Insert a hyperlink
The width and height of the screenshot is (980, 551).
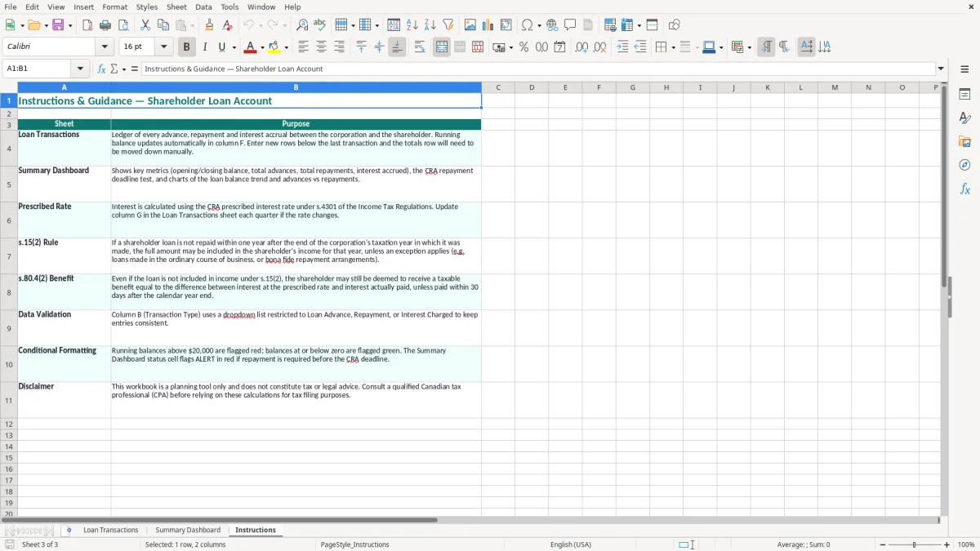click(552, 25)
